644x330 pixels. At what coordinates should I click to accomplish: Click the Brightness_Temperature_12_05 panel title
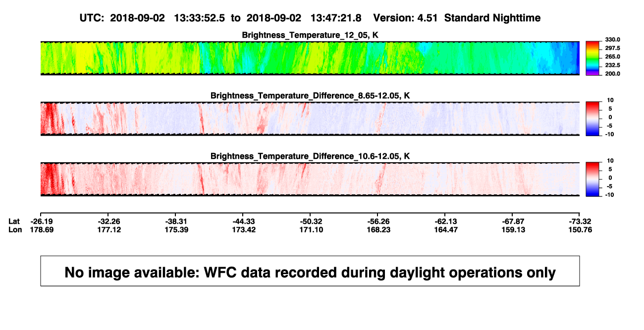(310, 35)
